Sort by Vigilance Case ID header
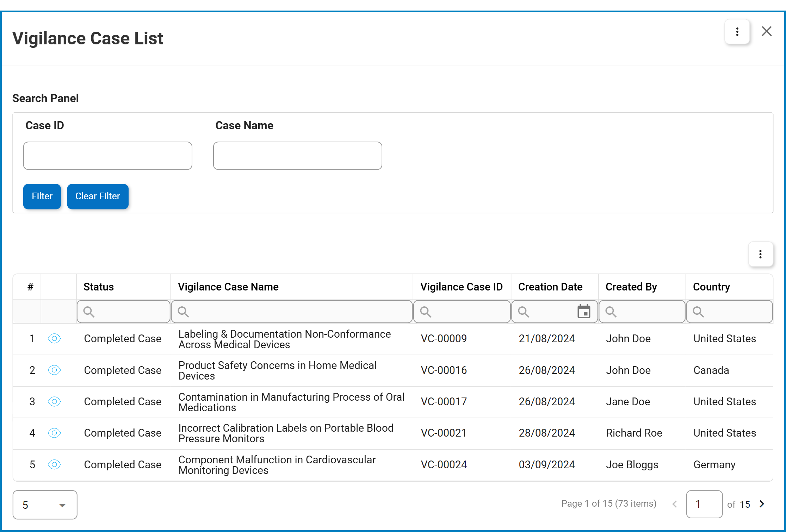786x532 pixels. pyautogui.click(x=462, y=287)
